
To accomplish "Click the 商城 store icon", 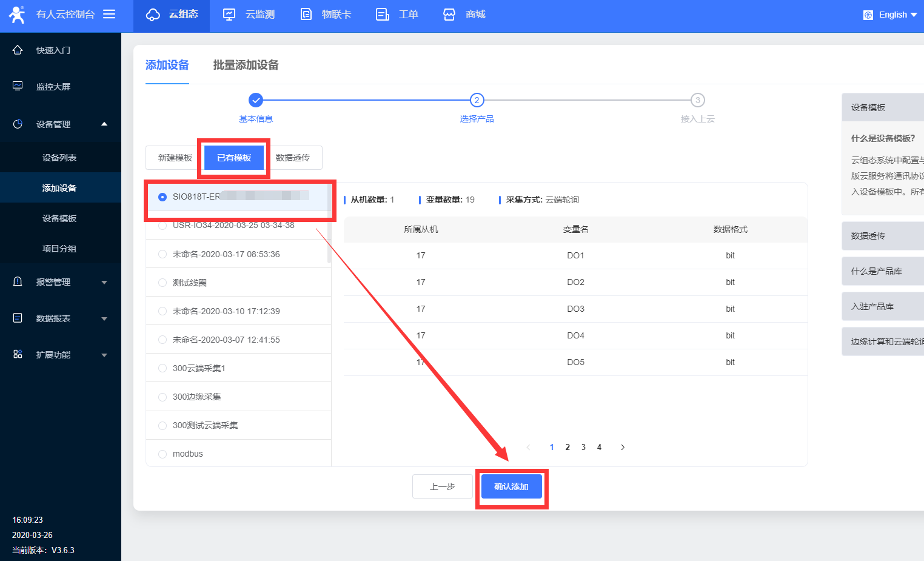I will [x=449, y=15].
